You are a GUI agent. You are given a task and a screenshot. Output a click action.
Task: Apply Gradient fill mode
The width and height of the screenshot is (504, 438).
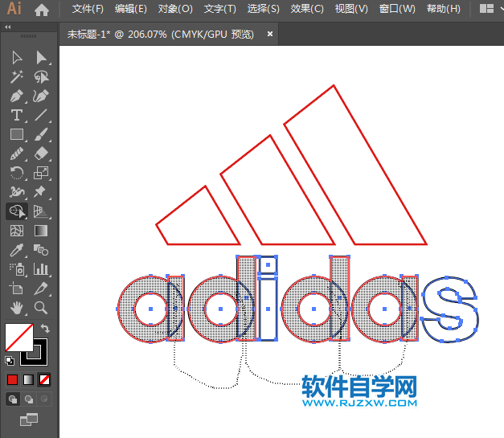(28, 380)
